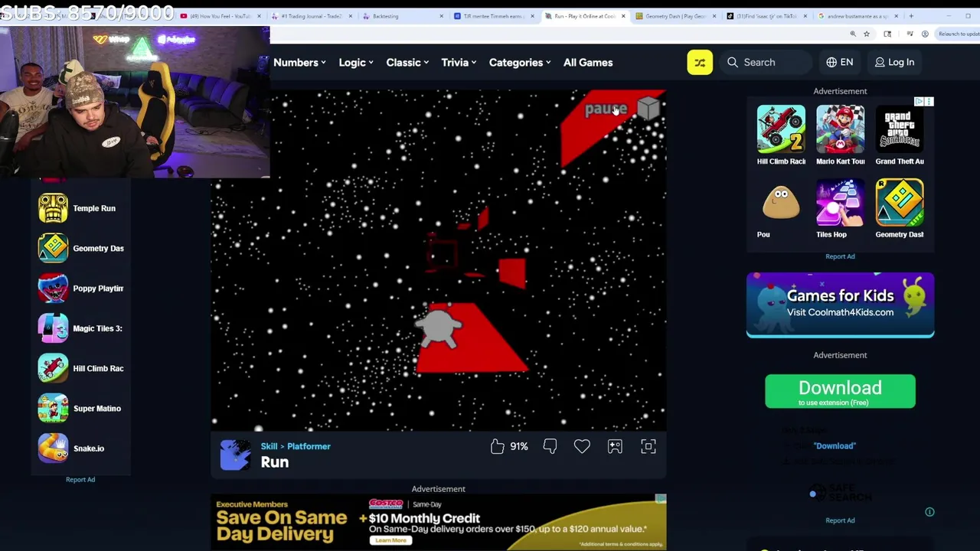Click the green Download ad button
980x551 pixels.
(x=840, y=391)
